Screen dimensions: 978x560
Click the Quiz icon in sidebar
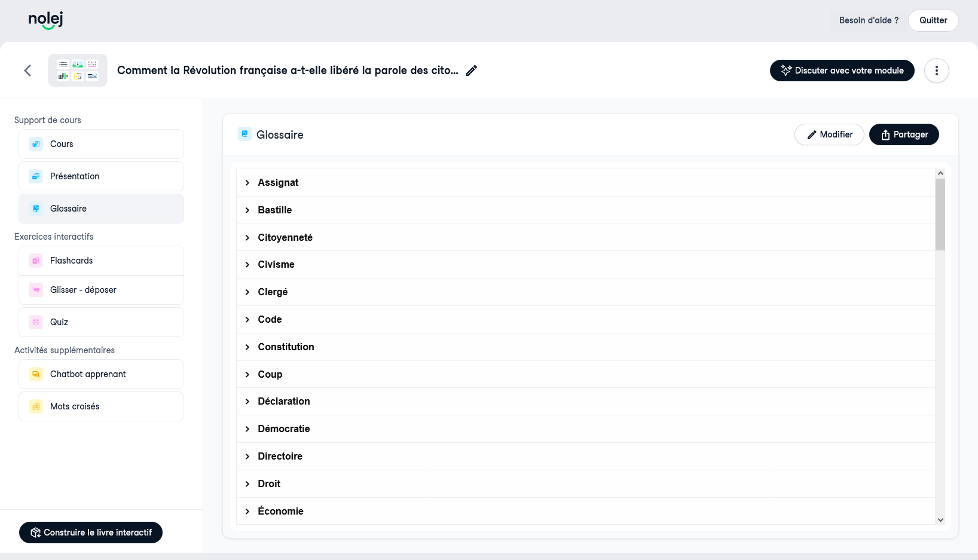coord(36,322)
